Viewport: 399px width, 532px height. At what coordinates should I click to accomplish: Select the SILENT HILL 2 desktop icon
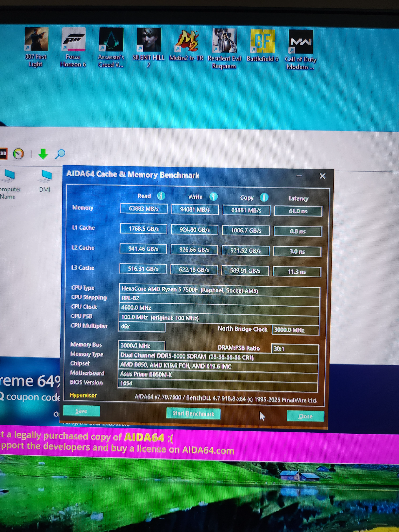(x=149, y=48)
